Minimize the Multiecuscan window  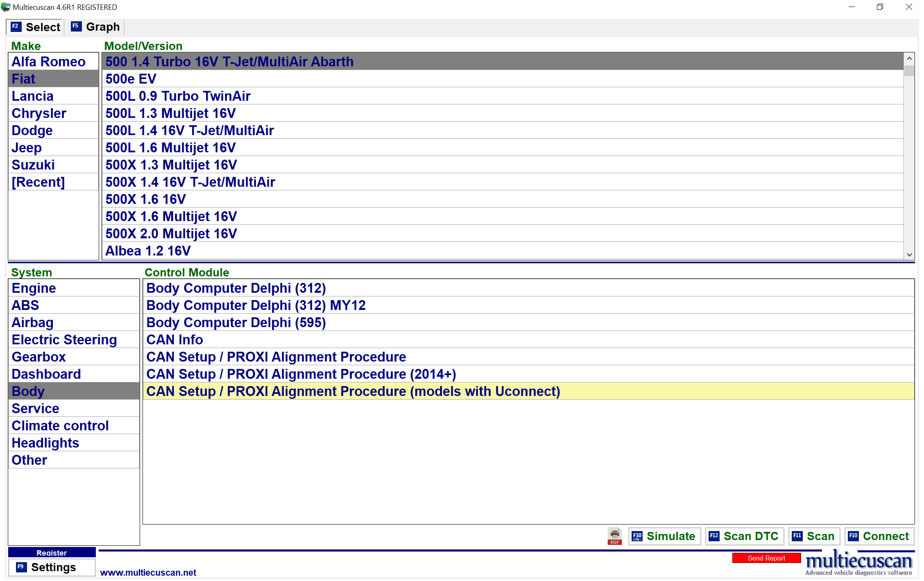click(x=852, y=7)
